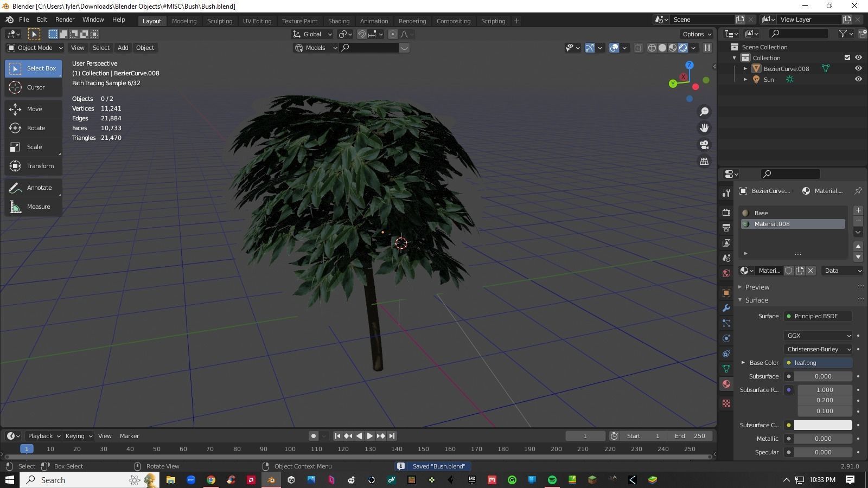Viewport: 868px width, 488px height.
Task: Activate the Move tool
Action: (x=34, y=109)
